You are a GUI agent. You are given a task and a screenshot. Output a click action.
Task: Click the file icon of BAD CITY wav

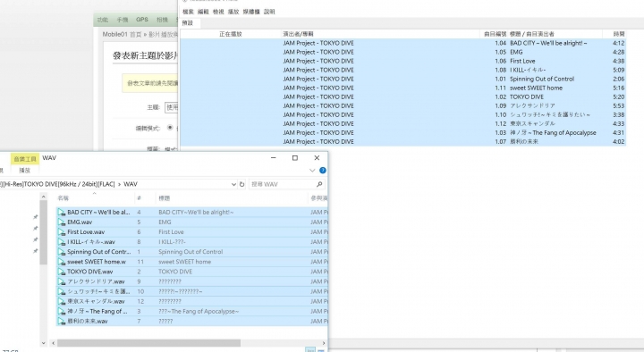[62, 212]
